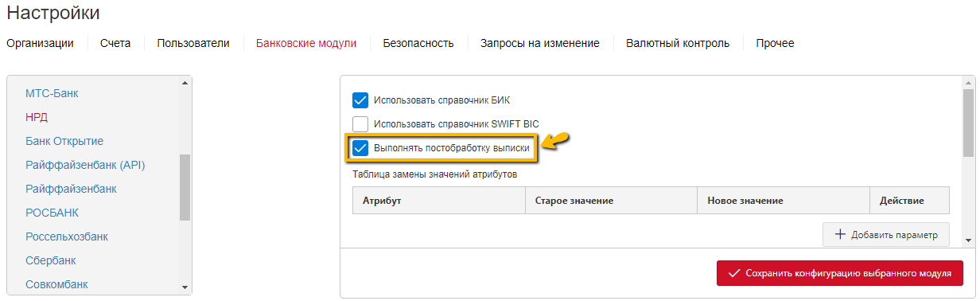Screen dimensions: 980x301
Task: Click the plus icon in Добавить параметр
Action: [x=840, y=235]
